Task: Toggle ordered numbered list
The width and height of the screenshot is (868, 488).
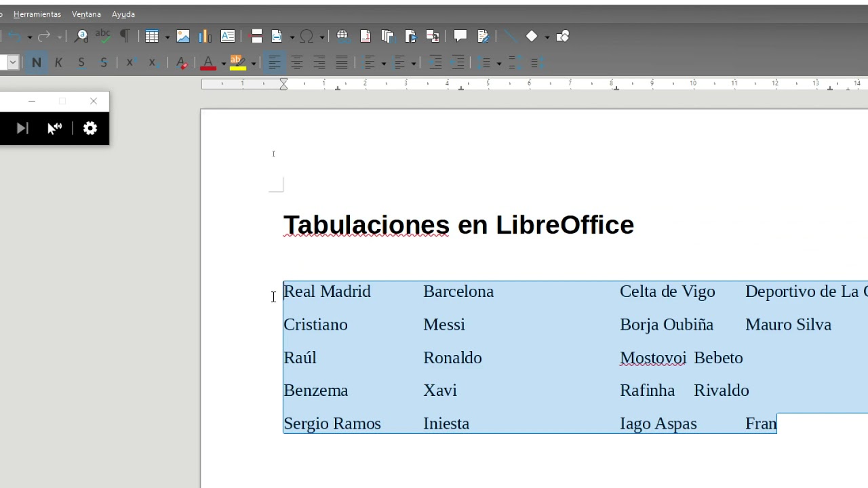Action: [399, 62]
